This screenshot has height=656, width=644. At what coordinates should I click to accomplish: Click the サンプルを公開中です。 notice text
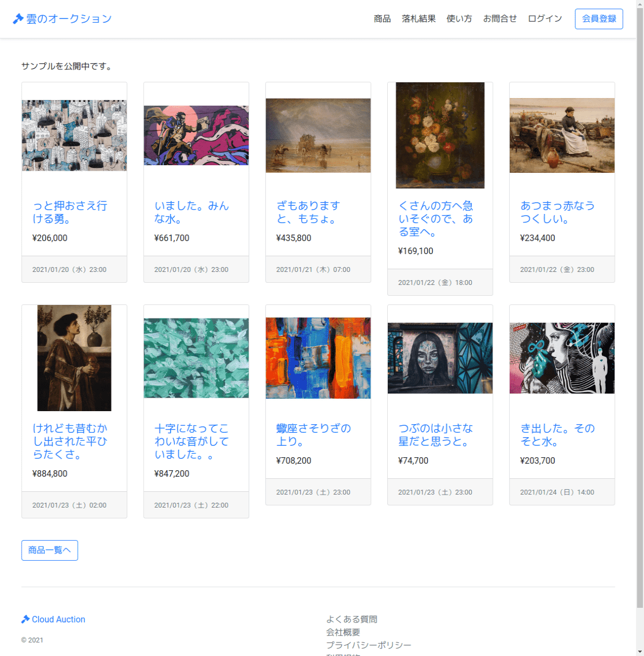[x=67, y=66]
